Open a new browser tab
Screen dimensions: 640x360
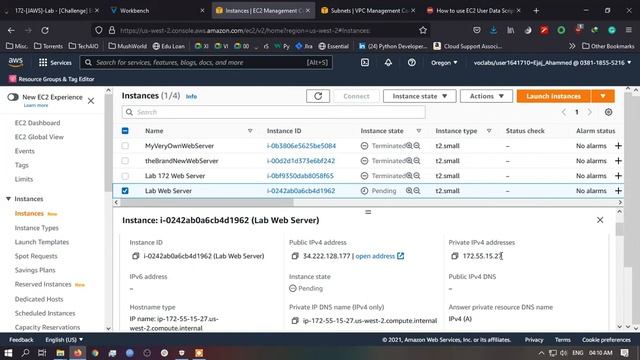[x=536, y=11]
